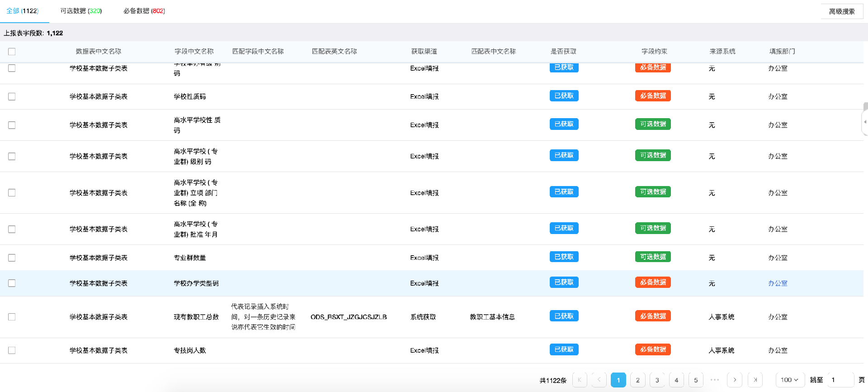Click 上报表字段数: 1,122 summary text
Image resolution: width=868 pixels, height=392 pixels.
coord(33,33)
